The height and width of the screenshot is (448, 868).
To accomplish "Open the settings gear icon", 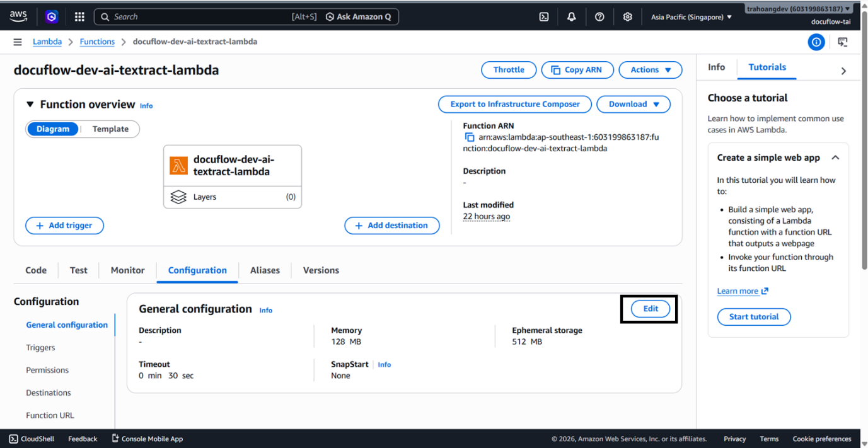I will click(627, 17).
